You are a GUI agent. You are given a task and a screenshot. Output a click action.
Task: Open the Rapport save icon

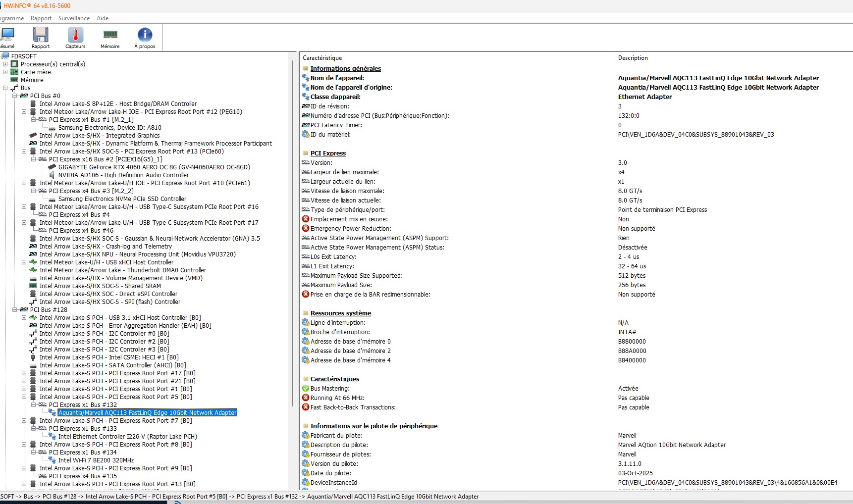[x=41, y=35]
